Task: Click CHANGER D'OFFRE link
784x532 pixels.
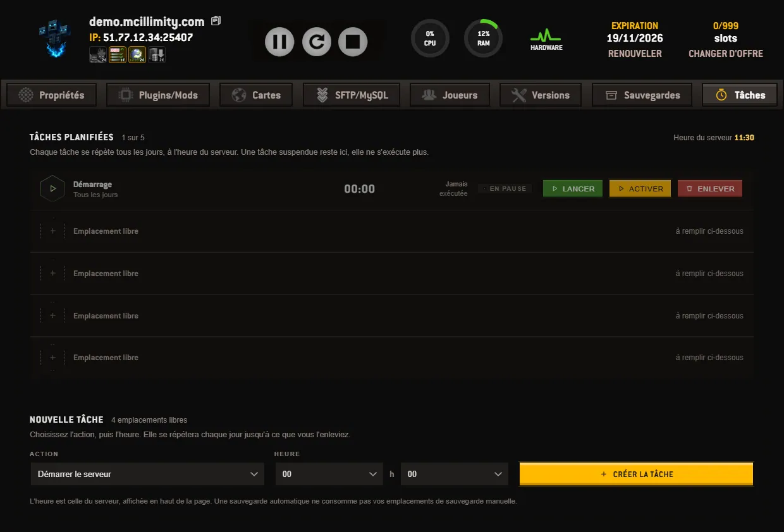Action: [x=726, y=54]
